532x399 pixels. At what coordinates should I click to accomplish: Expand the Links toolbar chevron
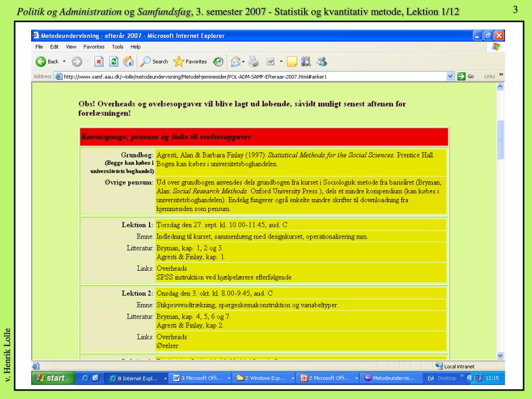(x=501, y=75)
